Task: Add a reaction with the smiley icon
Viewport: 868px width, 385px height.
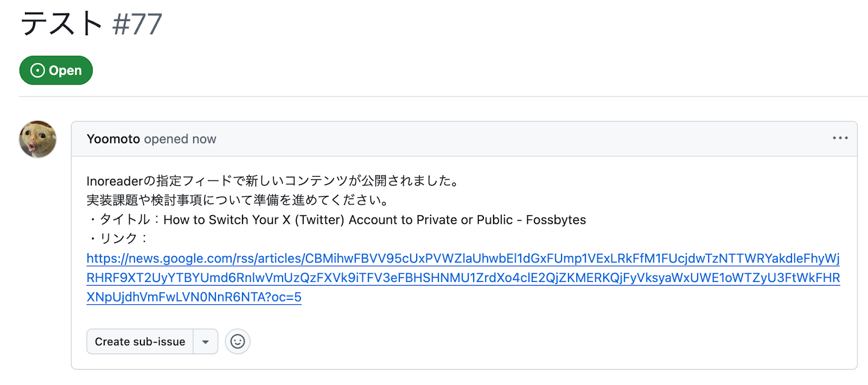Action: [238, 342]
